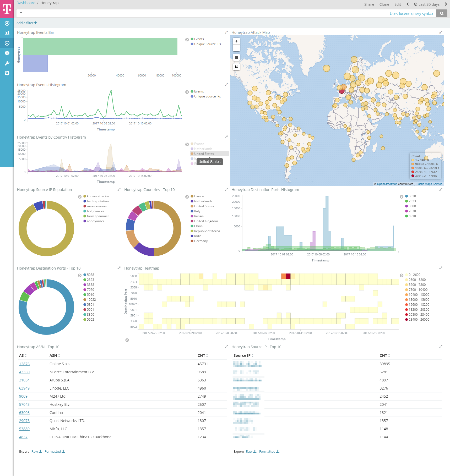Viewport: 450px width, 476px height.
Task: Open AS number 12876 link
Action: [24, 364]
